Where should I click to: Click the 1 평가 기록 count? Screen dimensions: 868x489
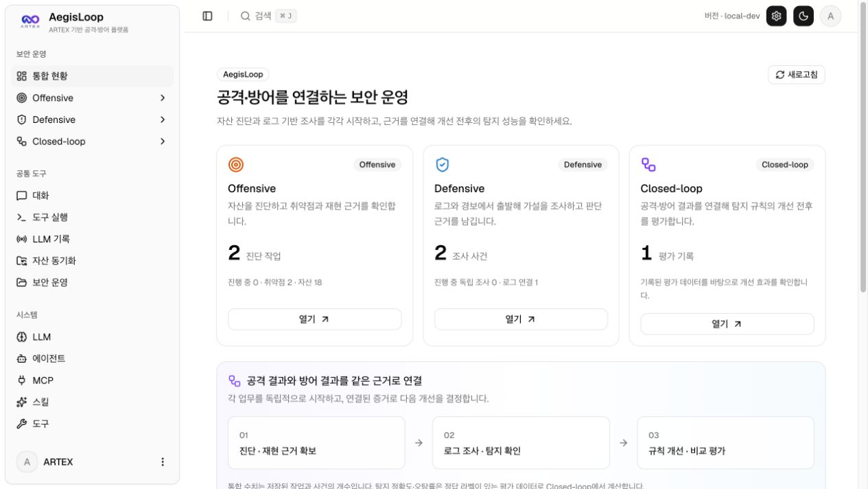tap(668, 254)
